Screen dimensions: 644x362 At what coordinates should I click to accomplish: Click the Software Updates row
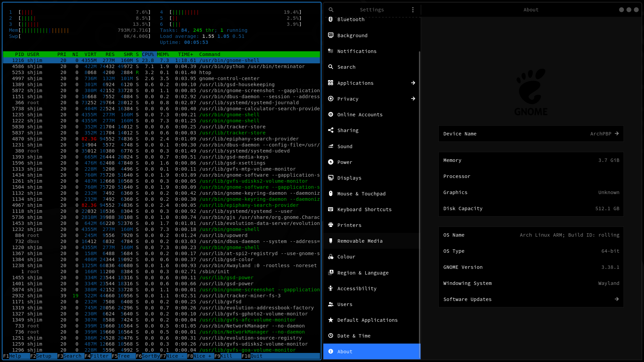(531, 299)
